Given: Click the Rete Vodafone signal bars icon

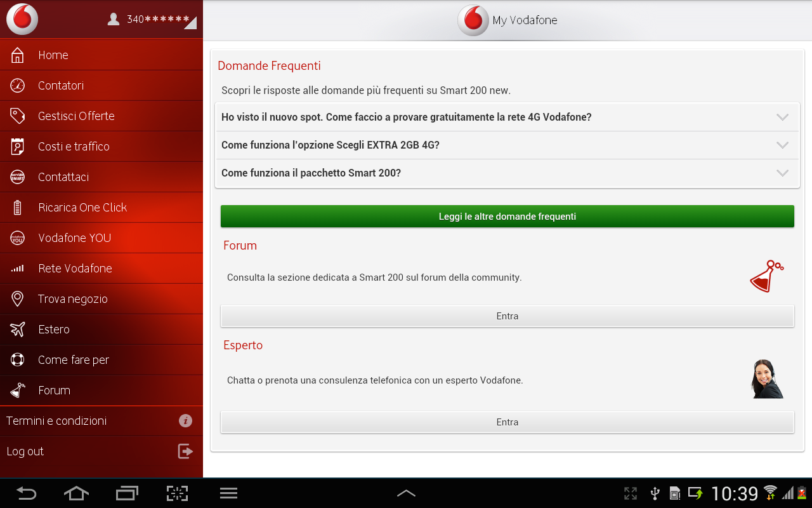Looking at the screenshot, I should tap(18, 269).
